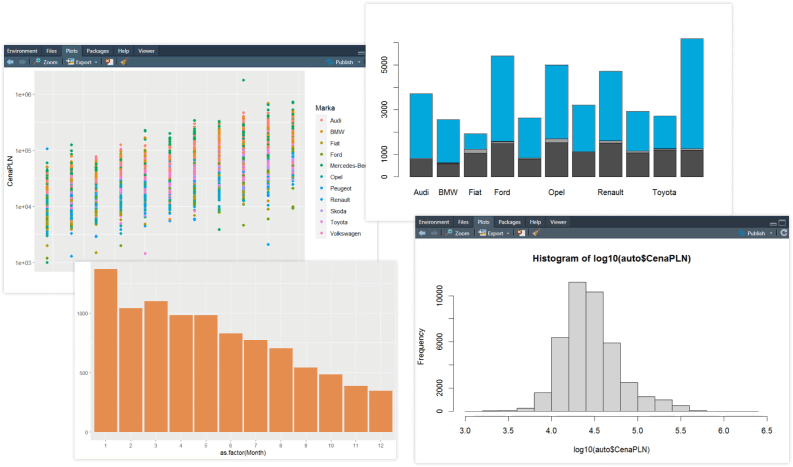This screenshot has width=793, height=467.
Task: Open the Files tab in left panel
Action: [51, 50]
